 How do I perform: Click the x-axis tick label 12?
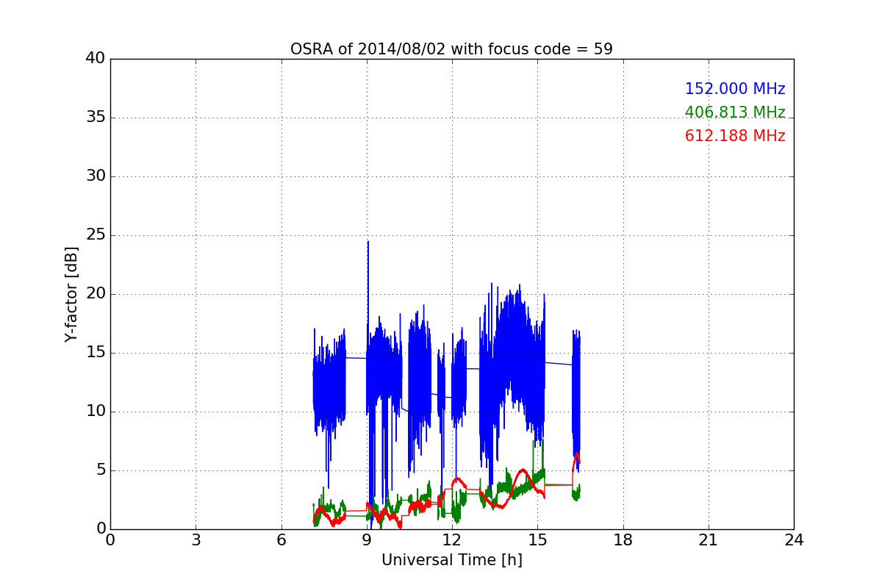[452, 540]
